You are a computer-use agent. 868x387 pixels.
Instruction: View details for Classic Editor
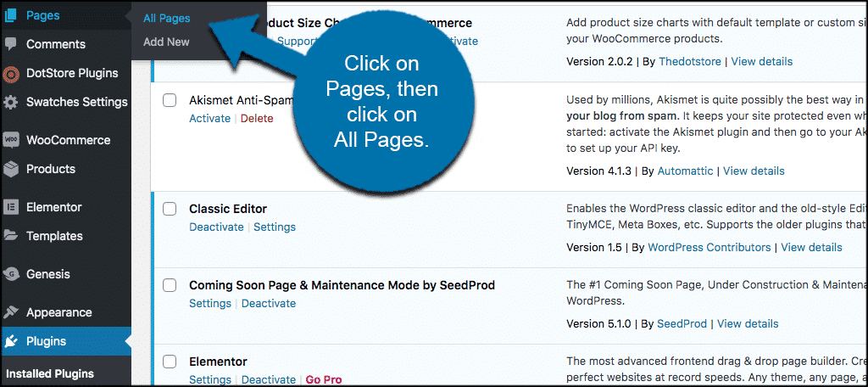pyautogui.click(x=811, y=247)
